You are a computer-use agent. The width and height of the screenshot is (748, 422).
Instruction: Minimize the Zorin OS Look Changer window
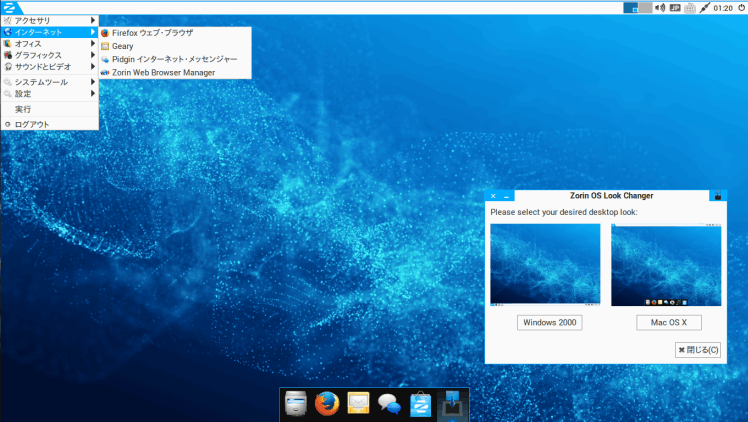(x=507, y=196)
